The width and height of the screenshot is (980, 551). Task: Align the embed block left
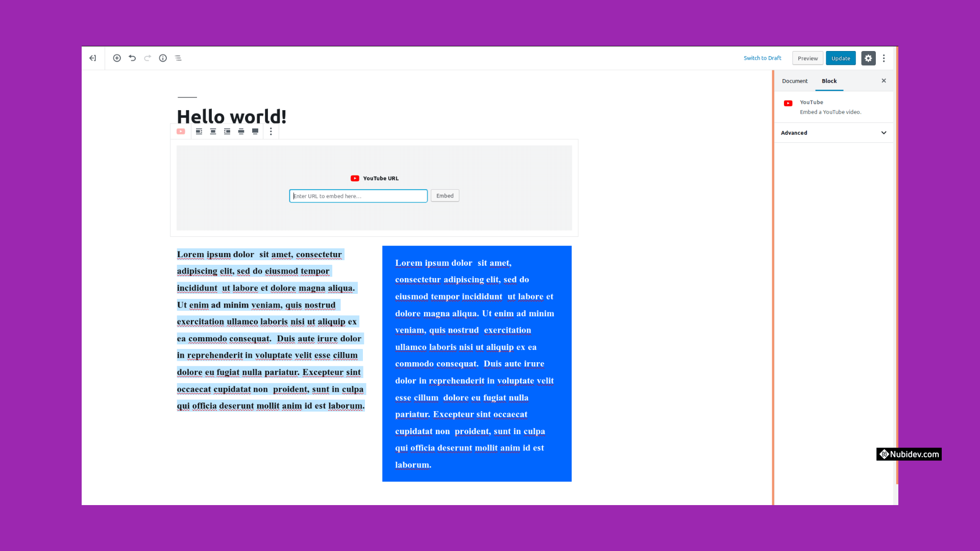199,132
